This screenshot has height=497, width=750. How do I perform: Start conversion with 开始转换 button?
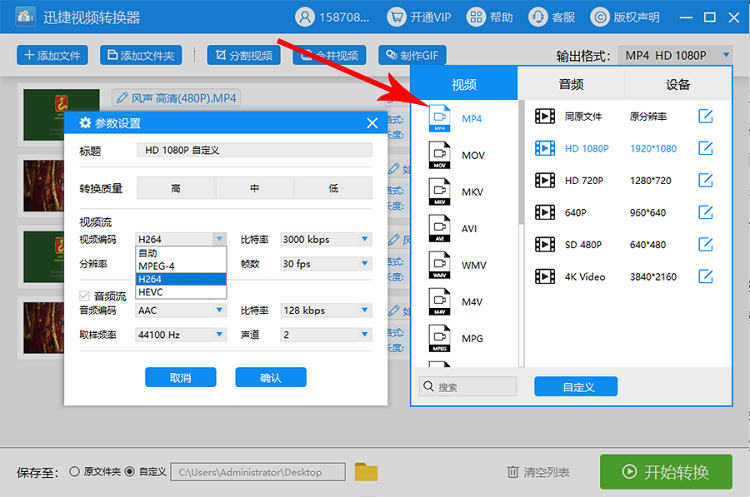(666, 472)
